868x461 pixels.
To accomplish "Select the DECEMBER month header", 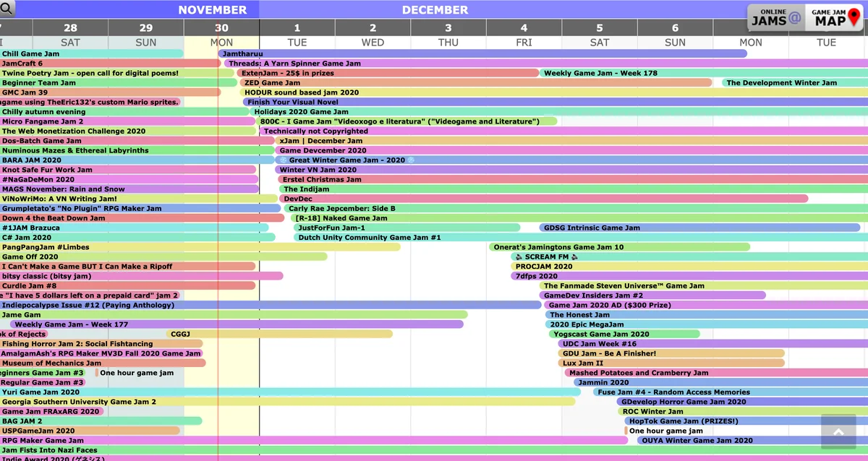I will pos(435,9).
